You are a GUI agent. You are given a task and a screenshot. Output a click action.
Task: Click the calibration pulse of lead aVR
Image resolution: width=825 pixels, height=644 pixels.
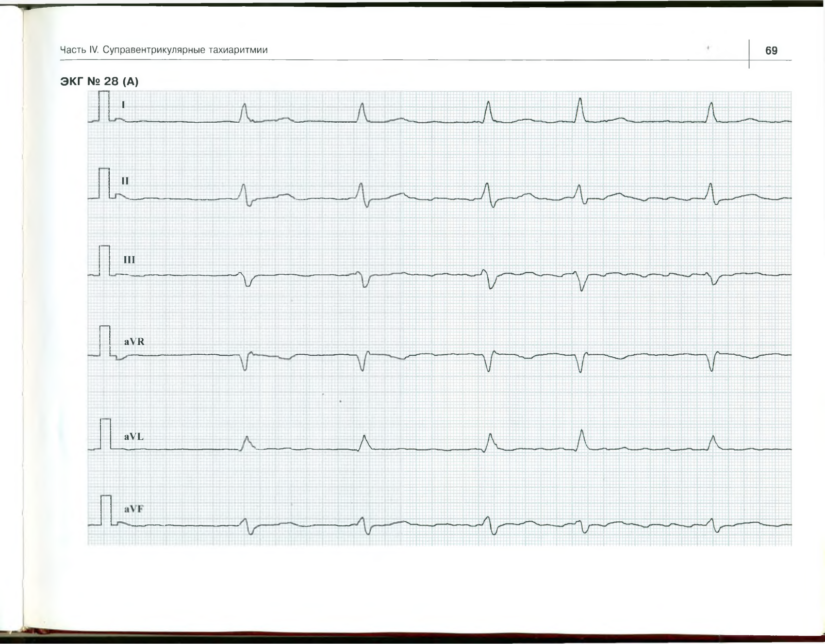click(105, 341)
